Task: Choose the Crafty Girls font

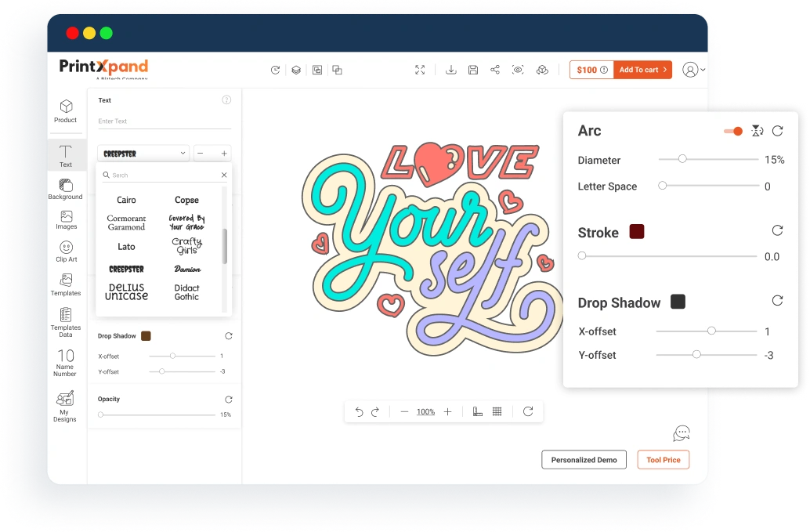Action: click(186, 246)
